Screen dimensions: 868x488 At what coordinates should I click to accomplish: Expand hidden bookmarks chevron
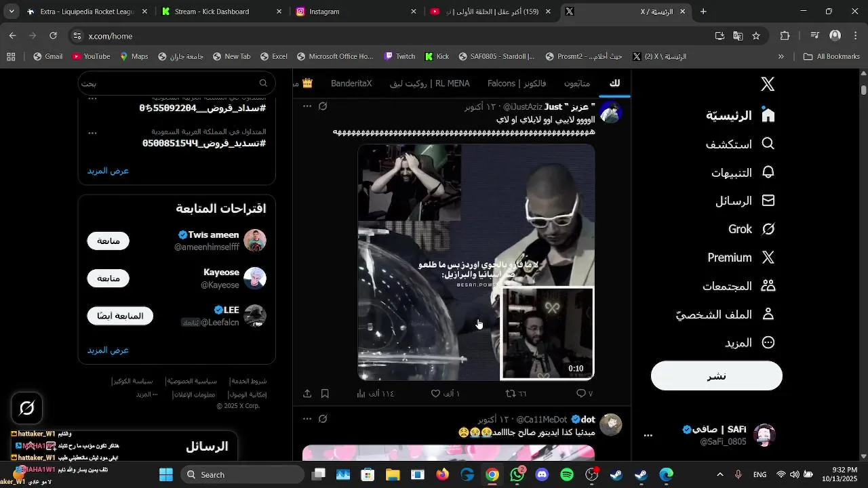pyautogui.click(x=781, y=57)
